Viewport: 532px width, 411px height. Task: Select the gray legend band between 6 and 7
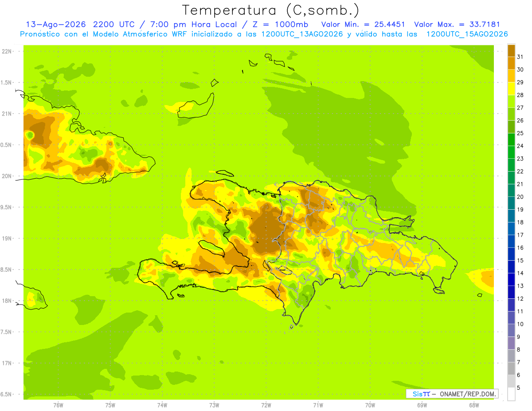pyautogui.click(x=511, y=368)
